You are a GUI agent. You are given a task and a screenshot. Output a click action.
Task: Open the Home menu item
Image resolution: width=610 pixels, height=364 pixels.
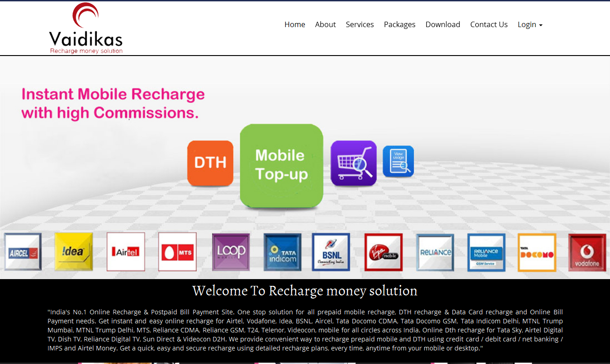coord(295,24)
